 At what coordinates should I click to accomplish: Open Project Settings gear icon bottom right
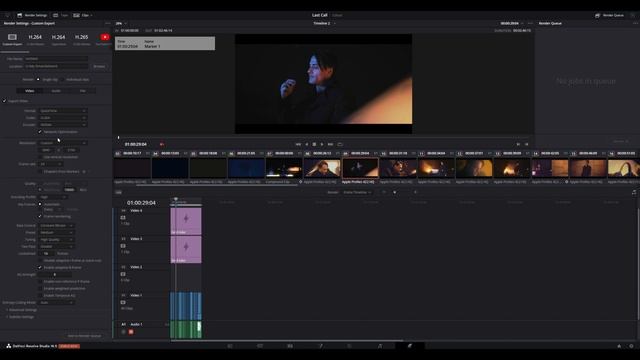tap(631, 346)
